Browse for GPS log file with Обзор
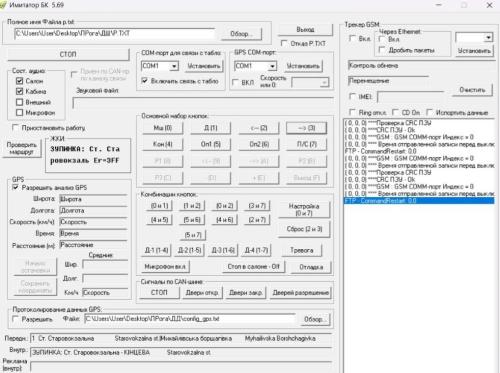This screenshot has height=373, width=500. coord(314,319)
